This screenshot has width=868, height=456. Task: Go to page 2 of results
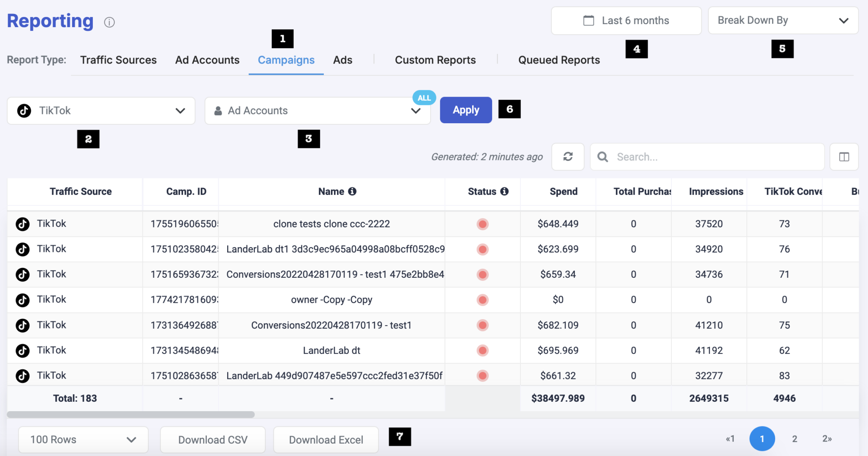click(794, 439)
